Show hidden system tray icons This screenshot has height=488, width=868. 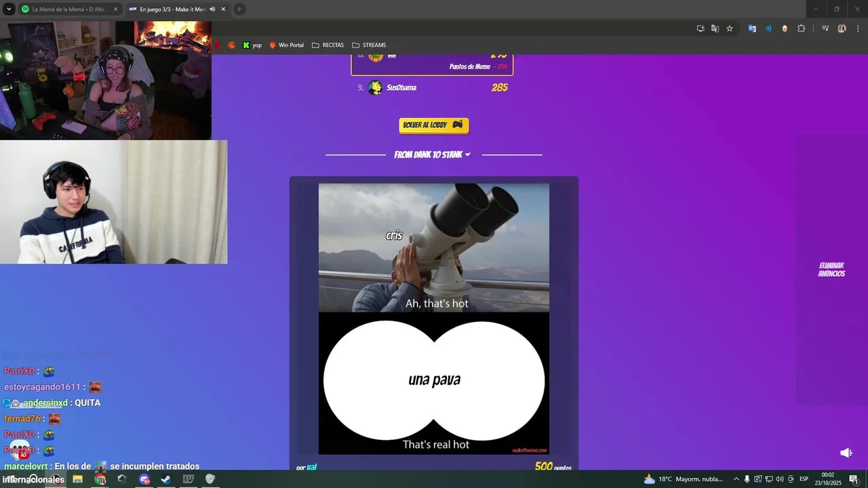[x=736, y=479]
